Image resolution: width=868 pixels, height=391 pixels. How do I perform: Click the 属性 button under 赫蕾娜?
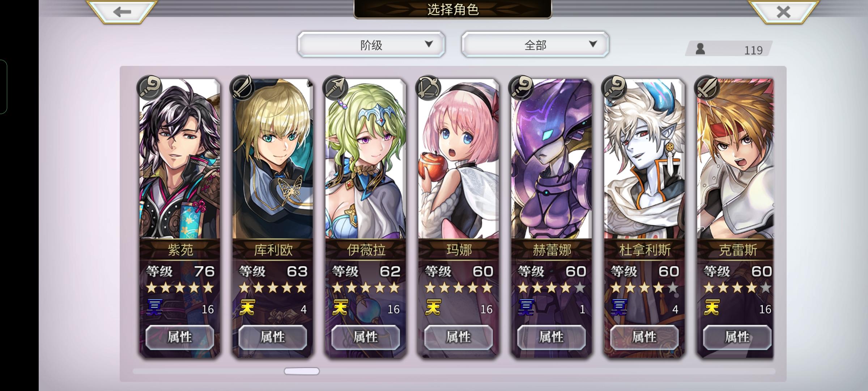[x=552, y=337]
